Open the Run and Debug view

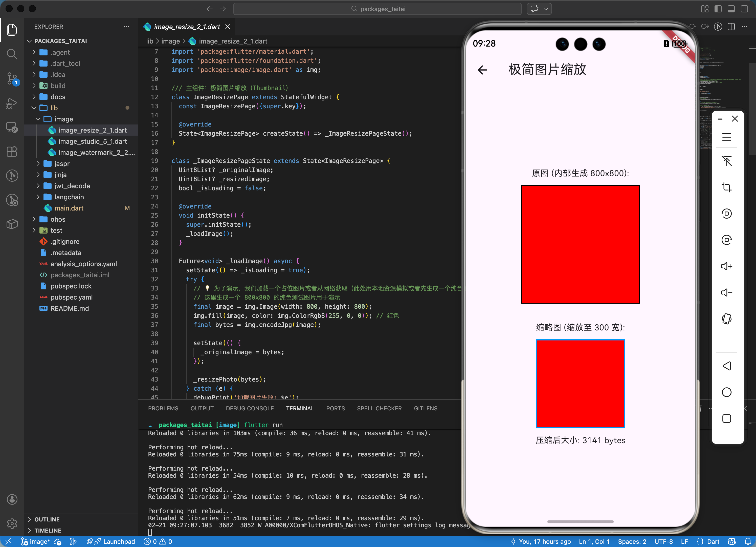click(x=12, y=103)
